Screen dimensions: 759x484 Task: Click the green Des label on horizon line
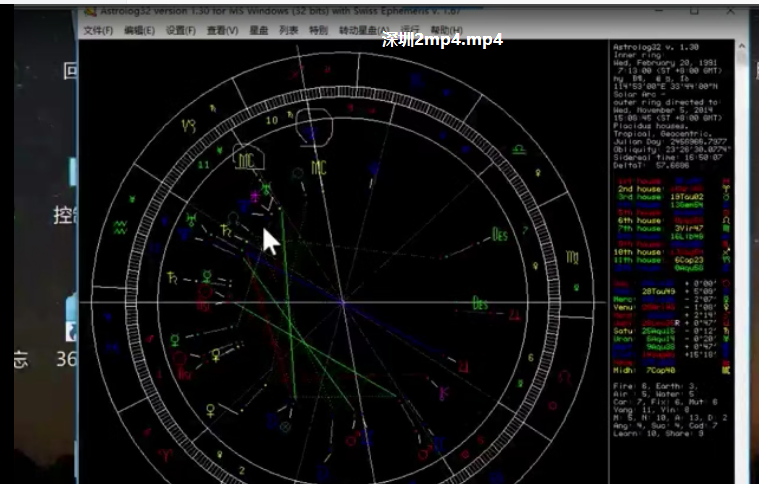pyautogui.click(x=480, y=304)
